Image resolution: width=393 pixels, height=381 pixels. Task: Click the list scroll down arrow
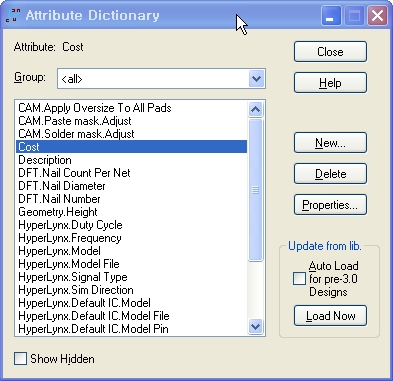coord(256,327)
